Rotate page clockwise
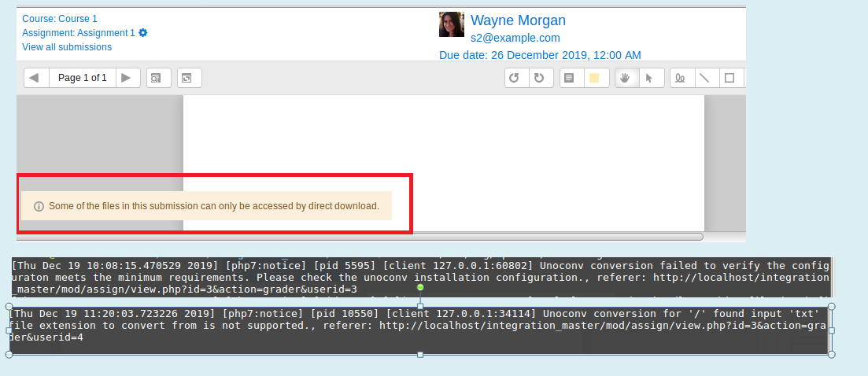The height and width of the screenshot is (376, 868). [541, 78]
